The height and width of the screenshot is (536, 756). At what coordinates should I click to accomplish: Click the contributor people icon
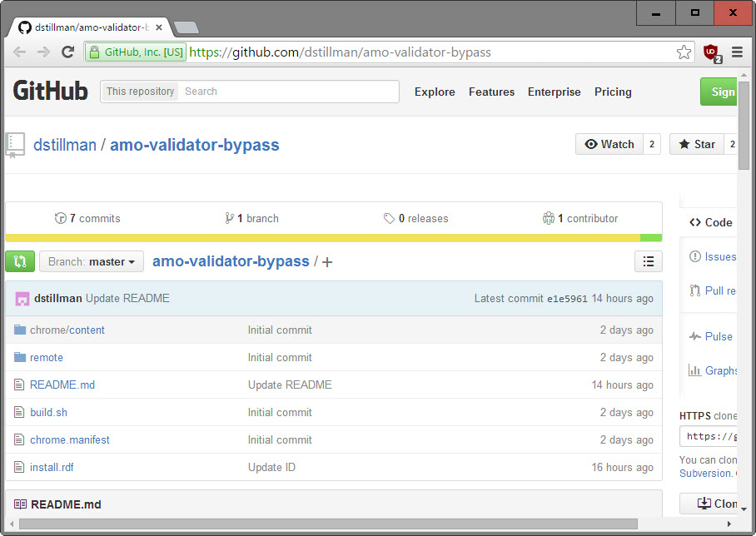(549, 218)
